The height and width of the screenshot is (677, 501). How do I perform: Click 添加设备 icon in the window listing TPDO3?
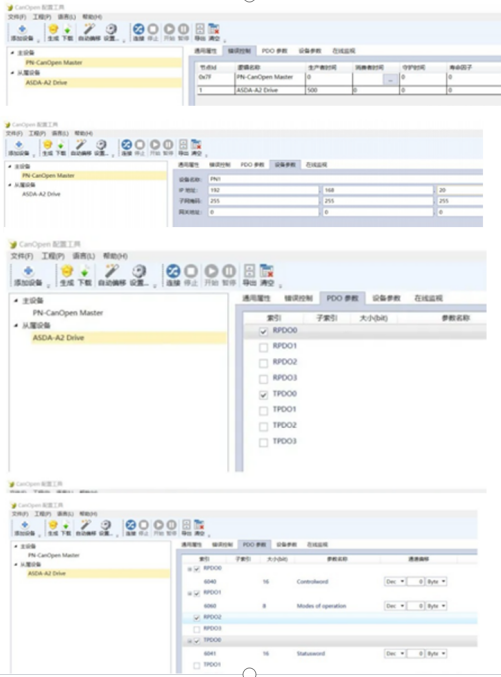point(29,276)
